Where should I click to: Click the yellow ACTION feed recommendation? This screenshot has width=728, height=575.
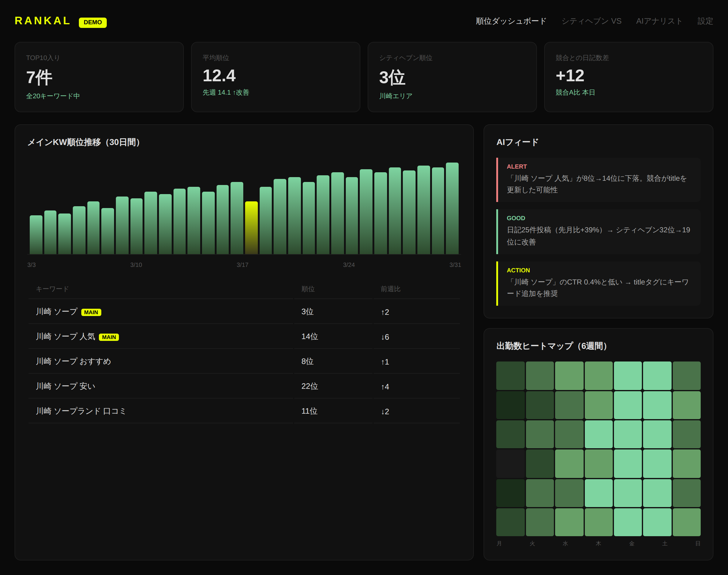(598, 284)
